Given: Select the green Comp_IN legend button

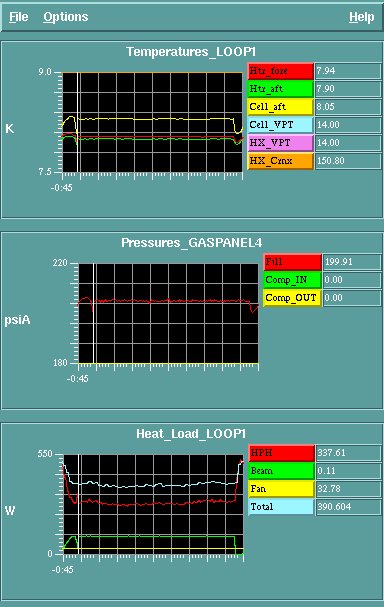Looking at the screenshot, I should coord(293,280).
